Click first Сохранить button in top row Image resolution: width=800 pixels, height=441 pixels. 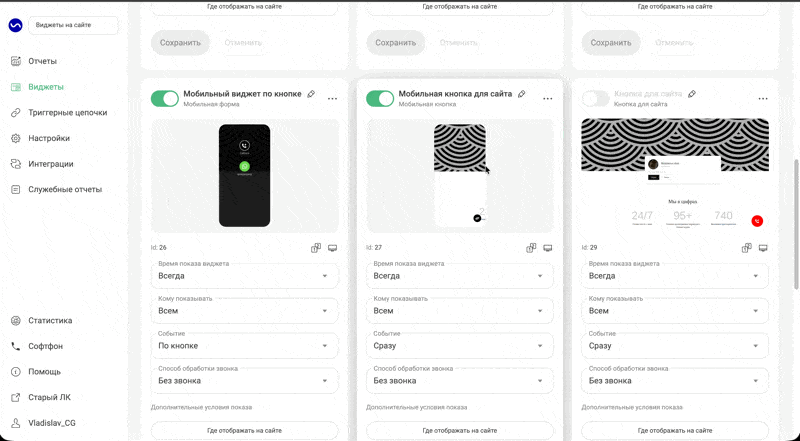click(180, 43)
